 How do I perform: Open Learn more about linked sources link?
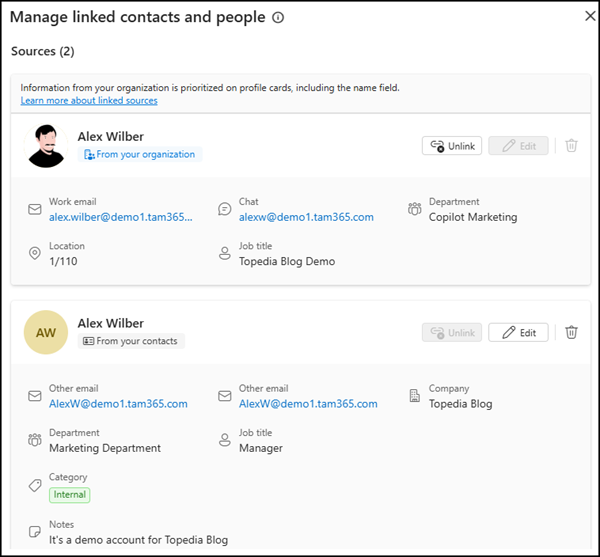(x=89, y=101)
